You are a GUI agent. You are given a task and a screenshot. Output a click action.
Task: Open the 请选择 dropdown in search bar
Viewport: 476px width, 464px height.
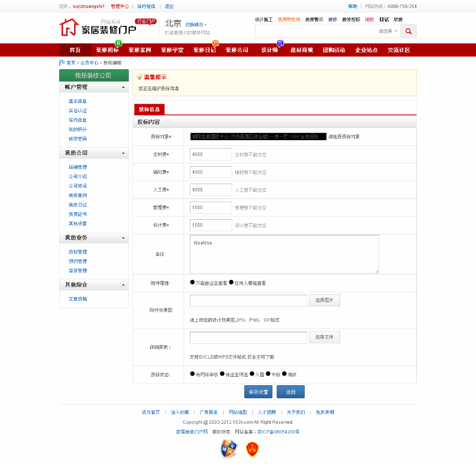coord(389,31)
